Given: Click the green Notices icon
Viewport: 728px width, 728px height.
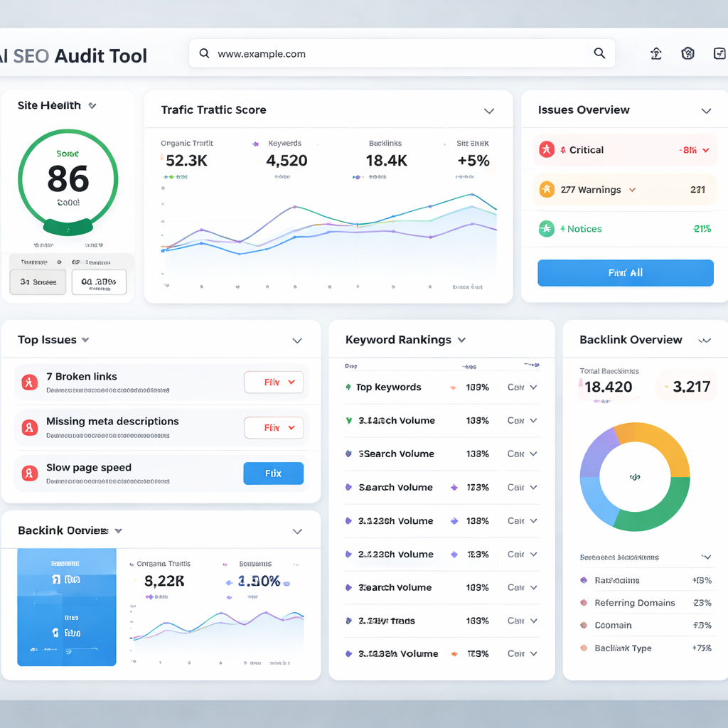Looking at the screenshot, I should [x=547, y=228].
